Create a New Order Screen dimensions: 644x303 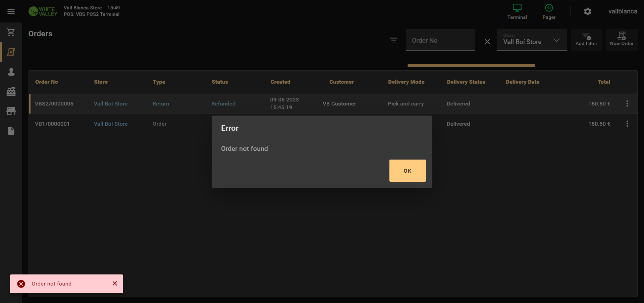pyautogui.click(x=622, y=40)
